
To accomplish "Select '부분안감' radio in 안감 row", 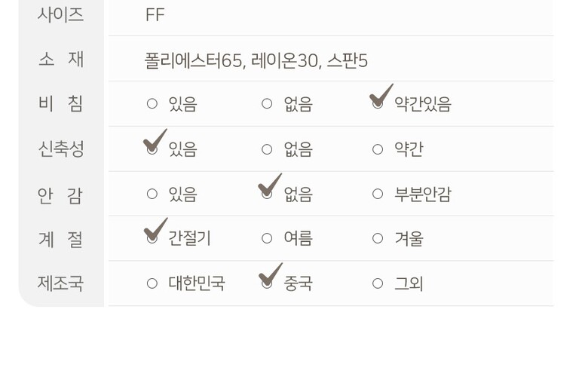I will point(378,194).
